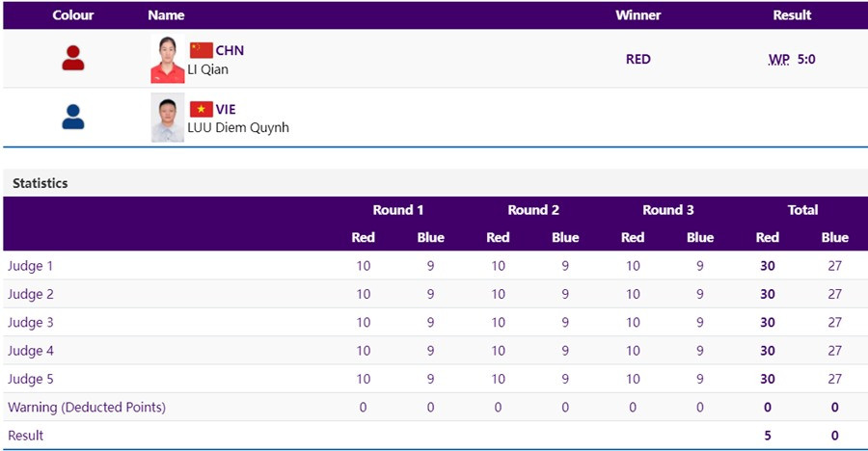The width and height of the screenshot is (868, 451).
Task: Click the Vietnam flag icon
Action: click(x=201, y=109)
